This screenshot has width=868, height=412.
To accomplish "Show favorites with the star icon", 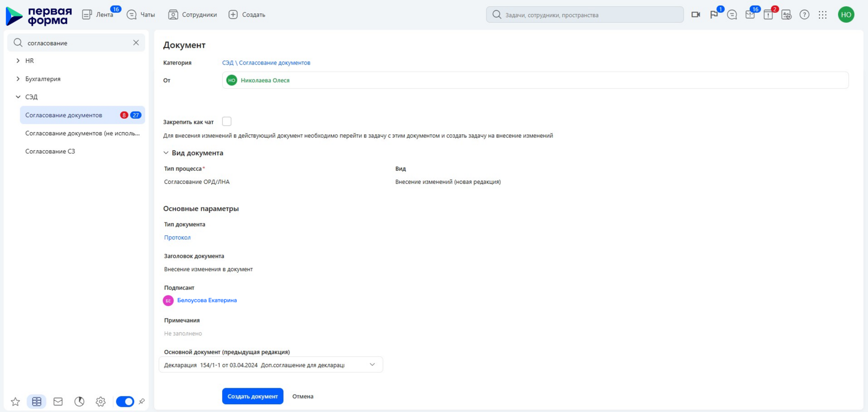I will click(16, 402).
